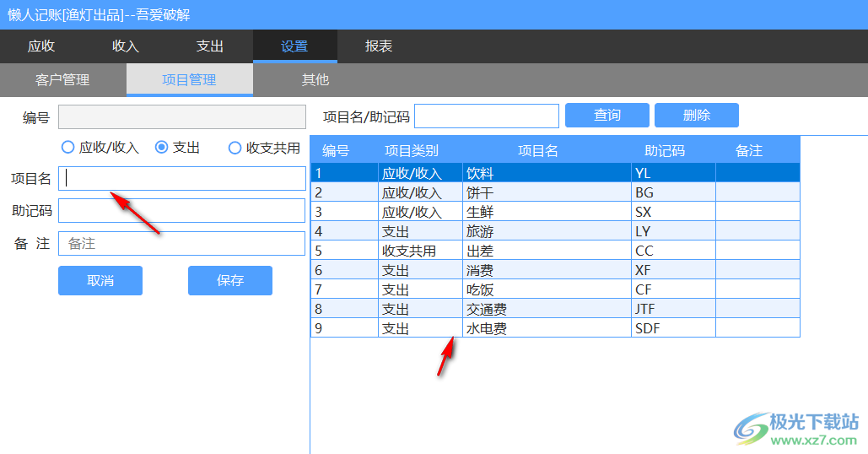Click the JTF mnemonic cell

(x=673, y=308)
